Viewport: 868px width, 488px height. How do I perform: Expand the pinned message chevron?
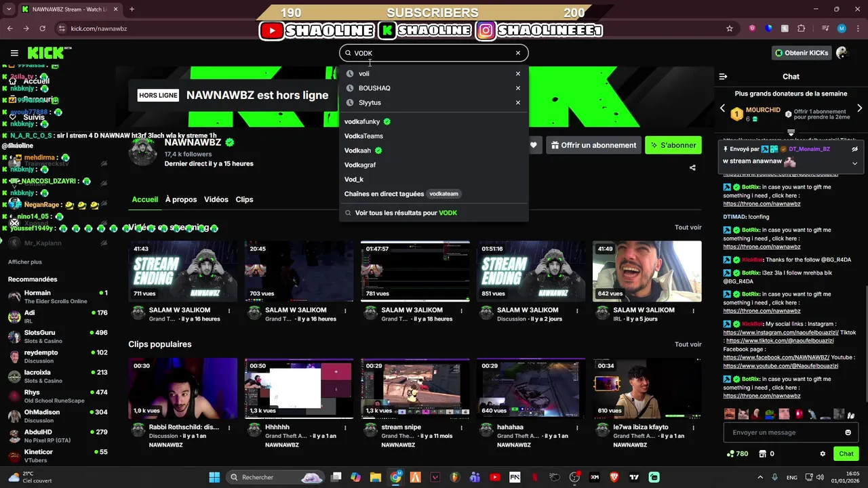854,163
